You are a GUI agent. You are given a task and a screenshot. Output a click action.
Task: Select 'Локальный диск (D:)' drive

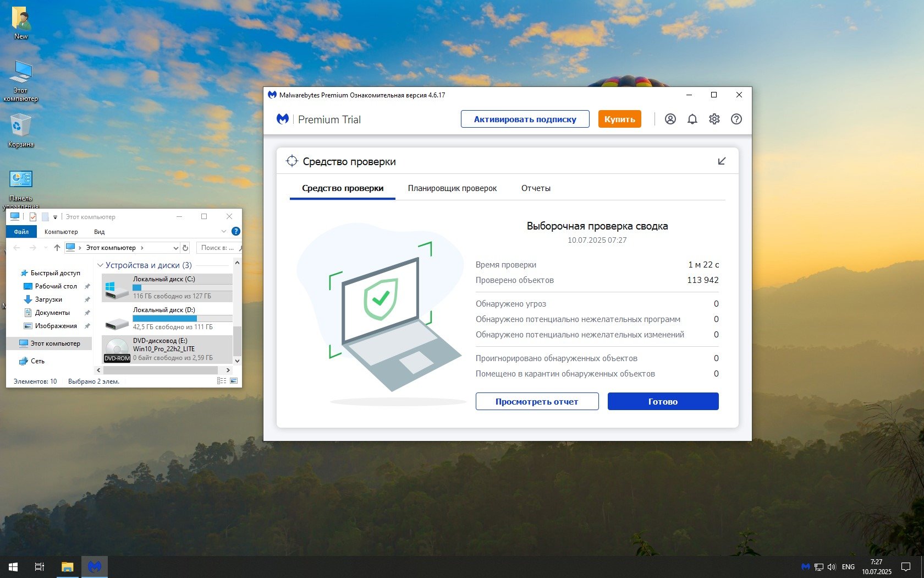tap(165, 318)
